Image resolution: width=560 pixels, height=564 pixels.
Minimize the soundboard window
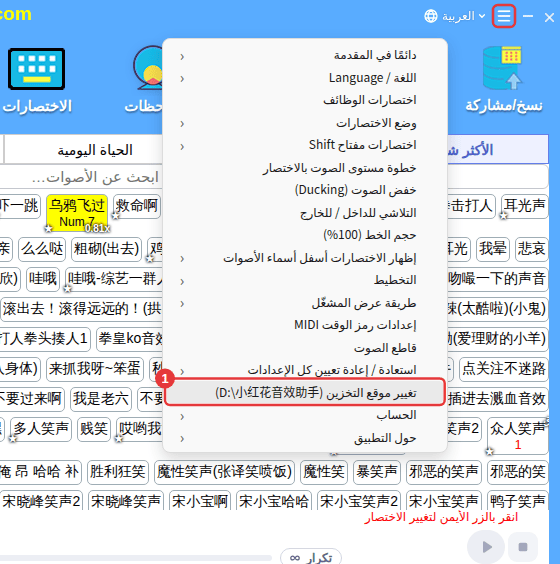(528, 16)
